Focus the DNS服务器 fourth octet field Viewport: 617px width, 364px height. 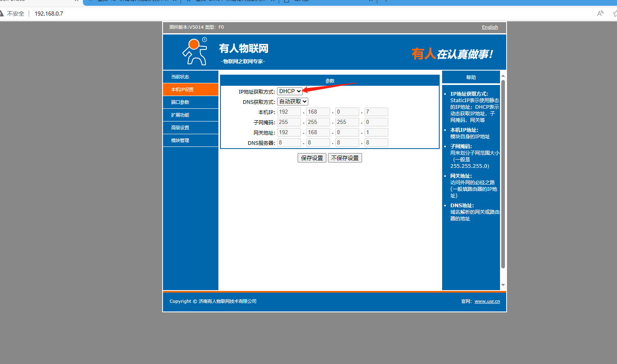click(x=376, y=142)
